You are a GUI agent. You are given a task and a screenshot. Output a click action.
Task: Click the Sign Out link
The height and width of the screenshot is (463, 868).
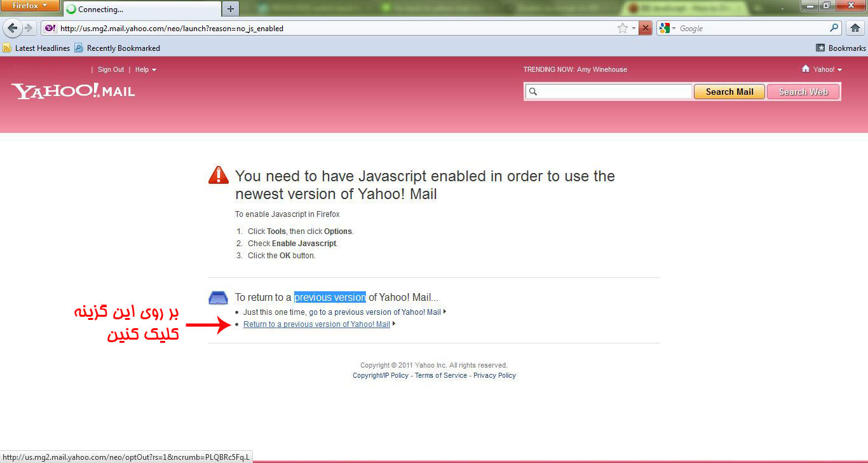[x=111, y=69]
